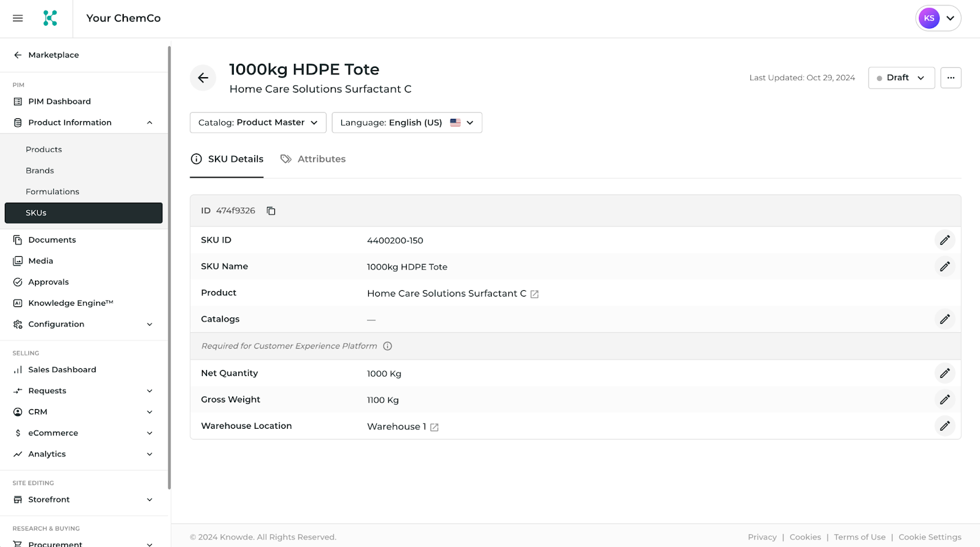Go back using arrow beside SKU title

pyautogui.click(x=203, y=78)
